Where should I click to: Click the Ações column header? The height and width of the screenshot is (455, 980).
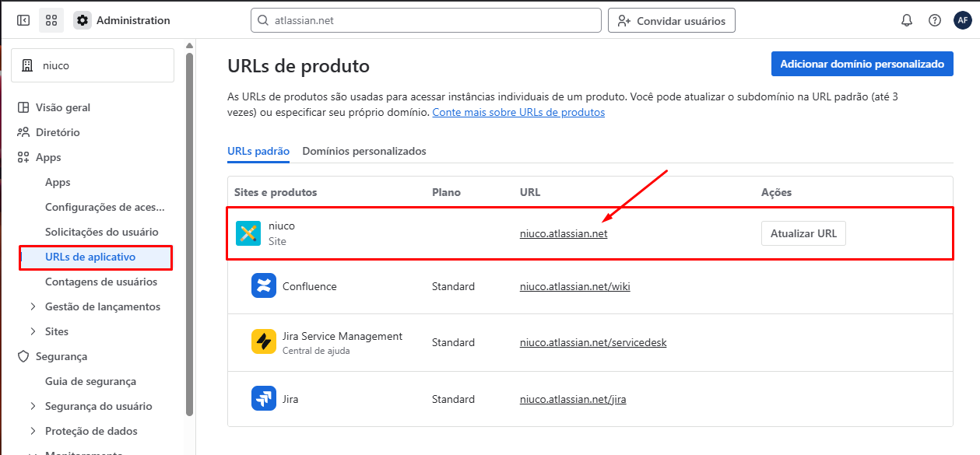[x=776, y=192]
